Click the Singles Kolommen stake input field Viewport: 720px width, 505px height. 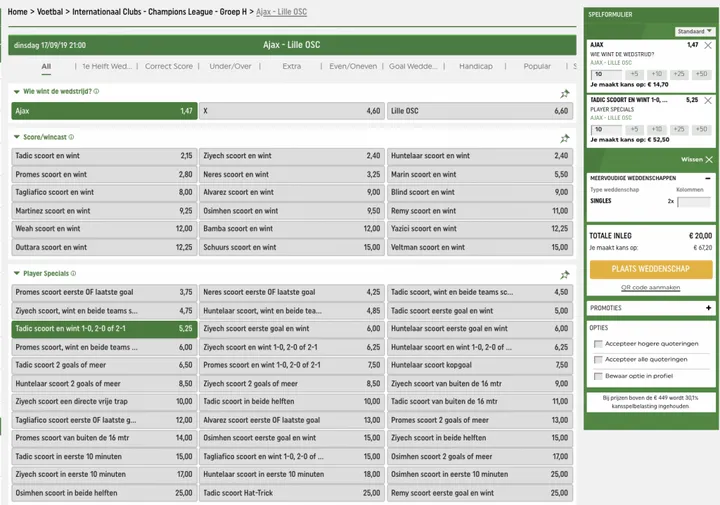click(x=693, y=201)
